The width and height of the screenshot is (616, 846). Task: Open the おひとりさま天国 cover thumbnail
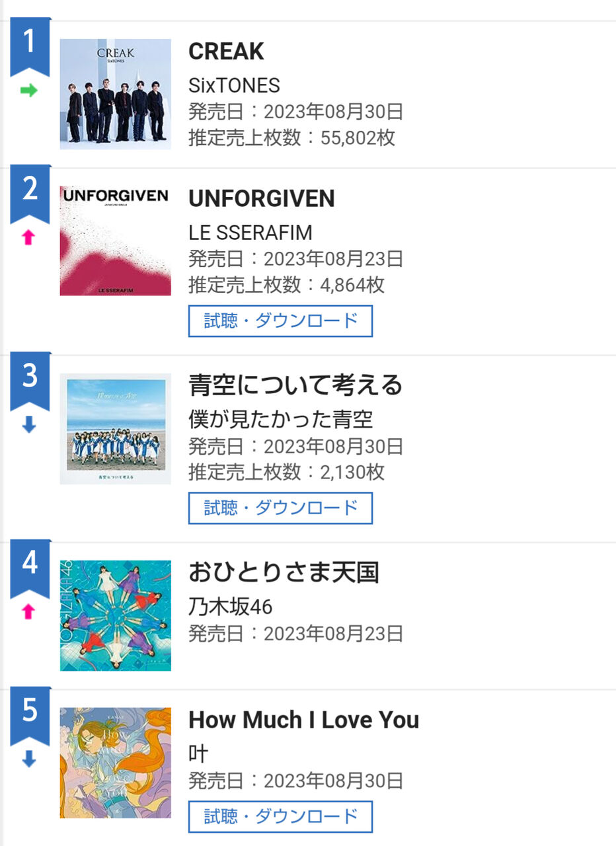(x=116, y=615)
